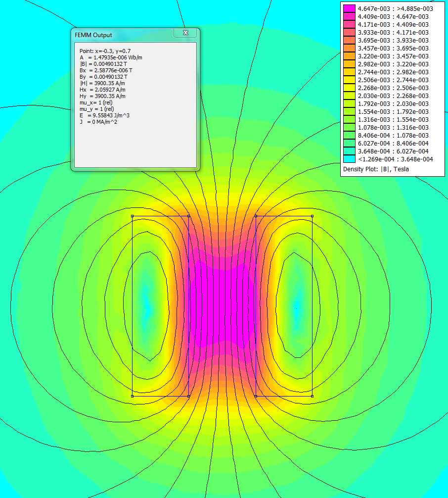Select the 'J = 0 MA/m^2' value
Viewport: 448px width, 498px height.
(x=98, y=122)
